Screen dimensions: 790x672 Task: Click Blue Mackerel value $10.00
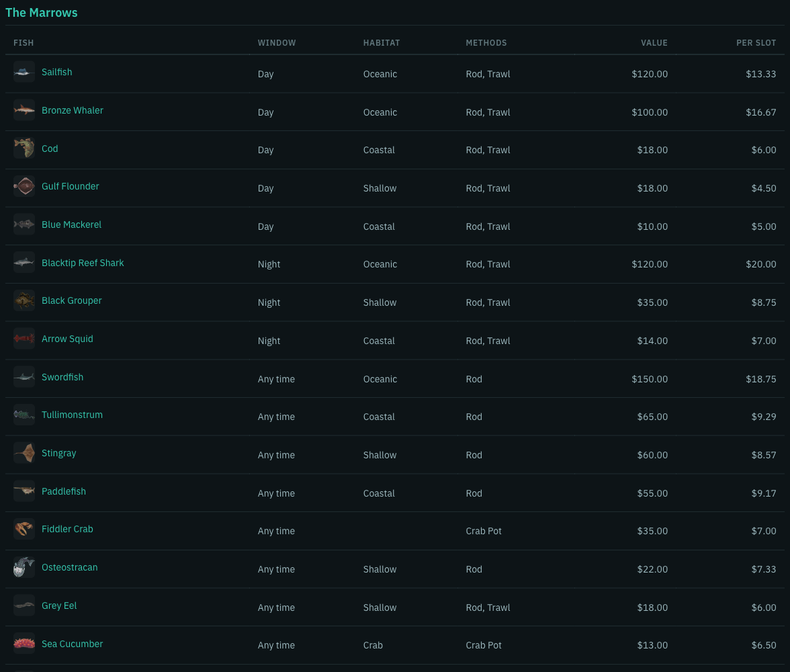point(652,226)
